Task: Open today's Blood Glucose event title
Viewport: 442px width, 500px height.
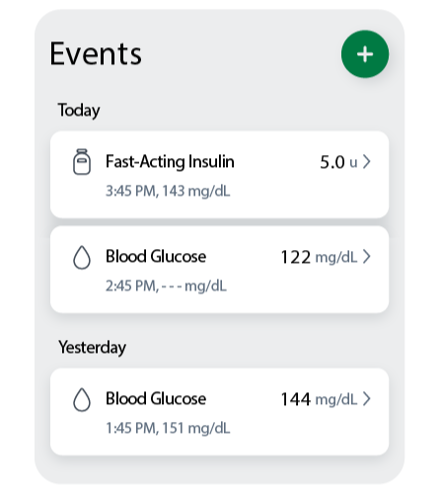Action: [x=156, y=257]
